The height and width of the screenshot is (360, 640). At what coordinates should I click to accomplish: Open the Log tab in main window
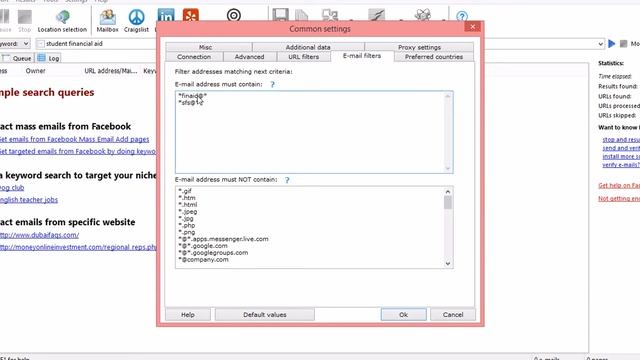click(49, 58)
